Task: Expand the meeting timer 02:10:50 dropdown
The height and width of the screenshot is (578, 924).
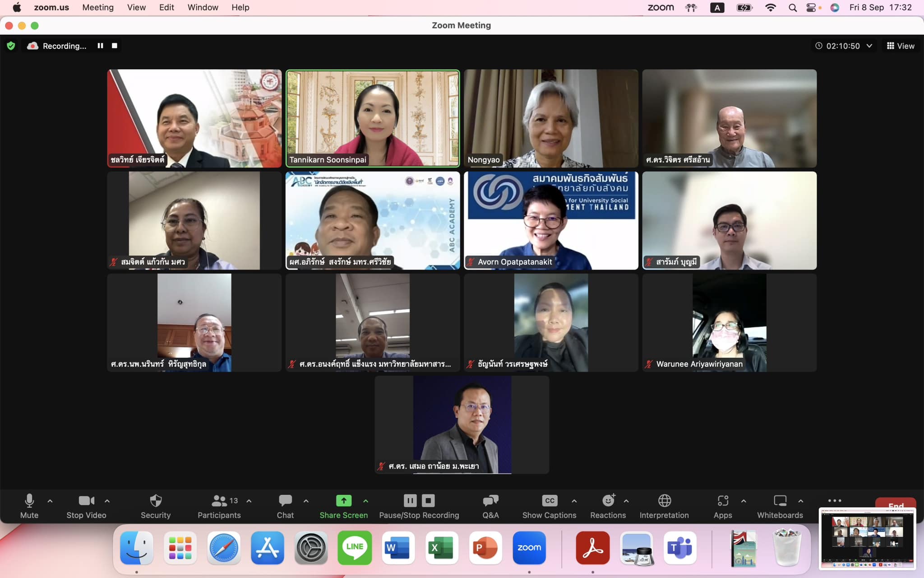Action: coord(869,46)
